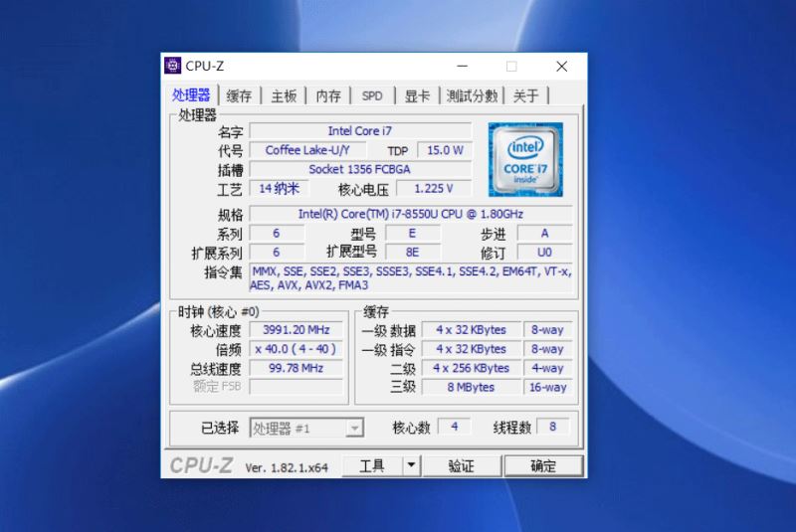Click the 系列 value '6'
Image resolution: width=796 pixels, height=532 pixels.
(277, 234)
